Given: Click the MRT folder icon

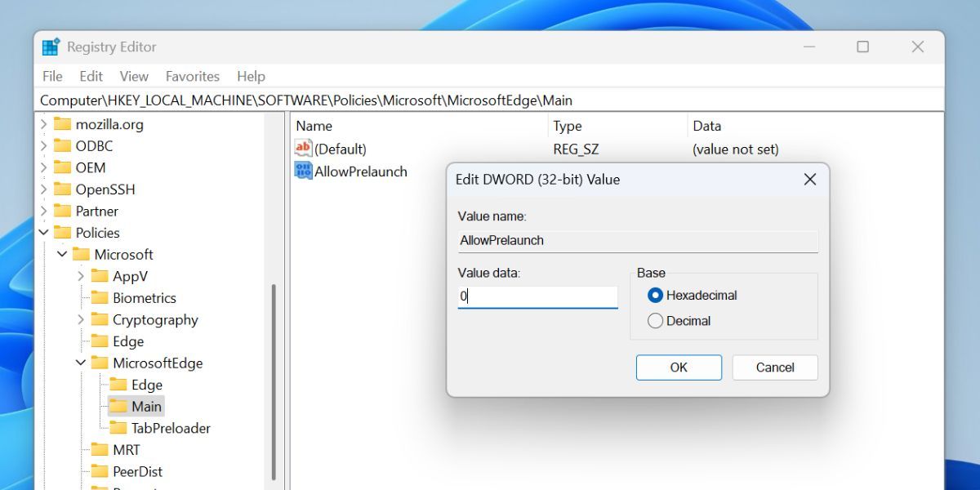Looking at the screenshot, I should (100, 449).
